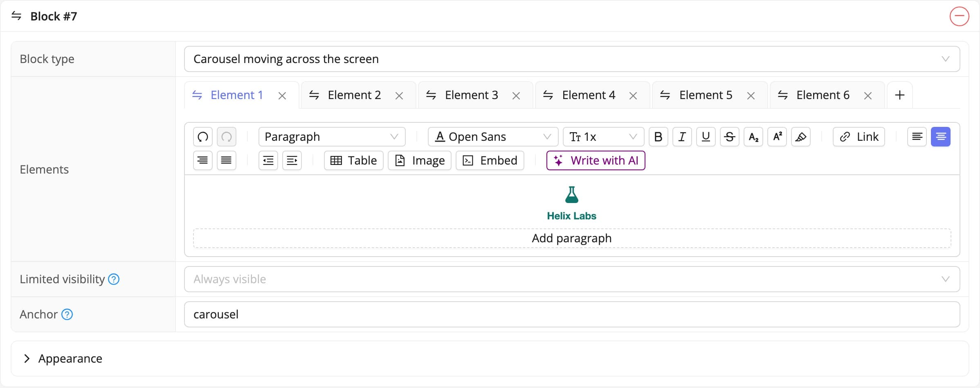980x388 pixels.
Task: Click Write with AI button
Action: point(596,160)
